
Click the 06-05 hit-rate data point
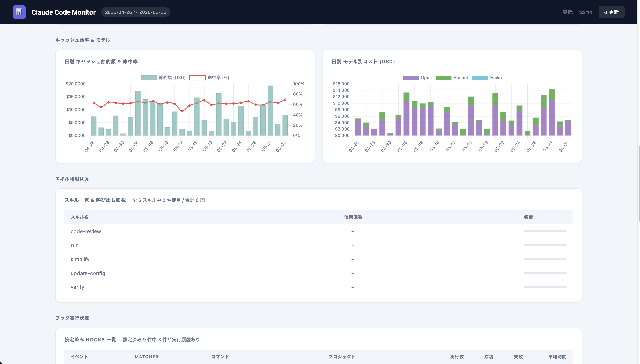tap(285, 99)
